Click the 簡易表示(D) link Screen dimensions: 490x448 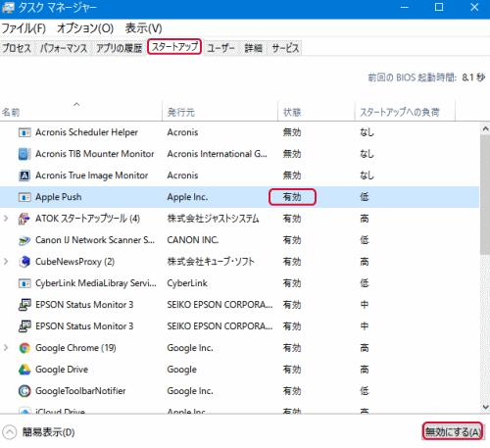coord(48,432)
